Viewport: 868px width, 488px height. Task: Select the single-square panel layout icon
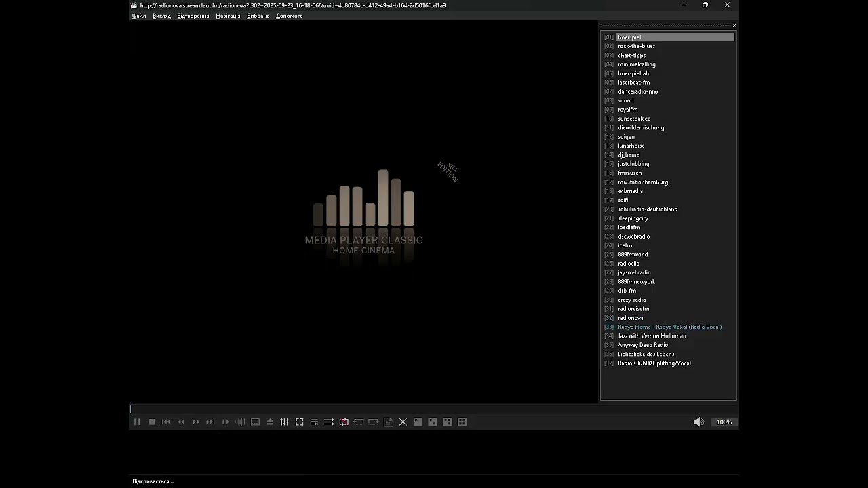coord(418,422)
